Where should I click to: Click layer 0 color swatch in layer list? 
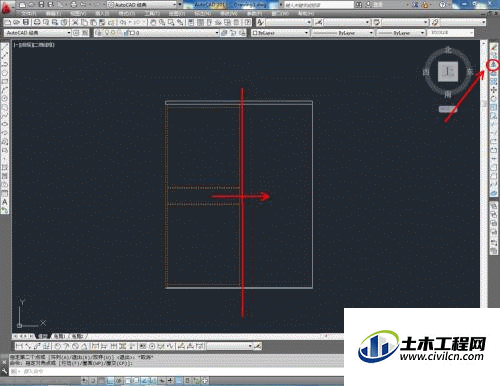tap(132, 33)
